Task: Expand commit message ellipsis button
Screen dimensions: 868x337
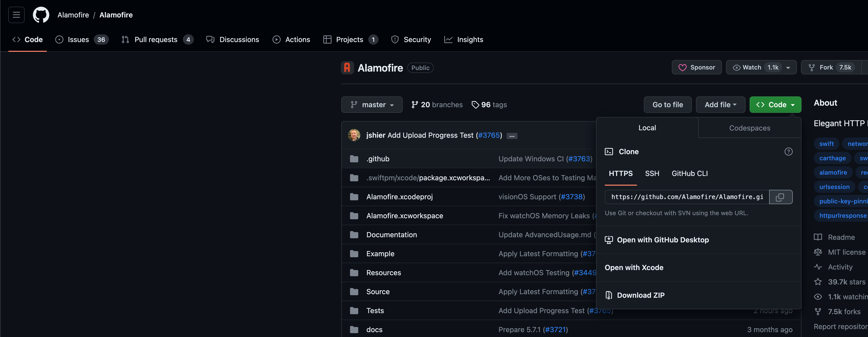Action: (x=512, y=136)
